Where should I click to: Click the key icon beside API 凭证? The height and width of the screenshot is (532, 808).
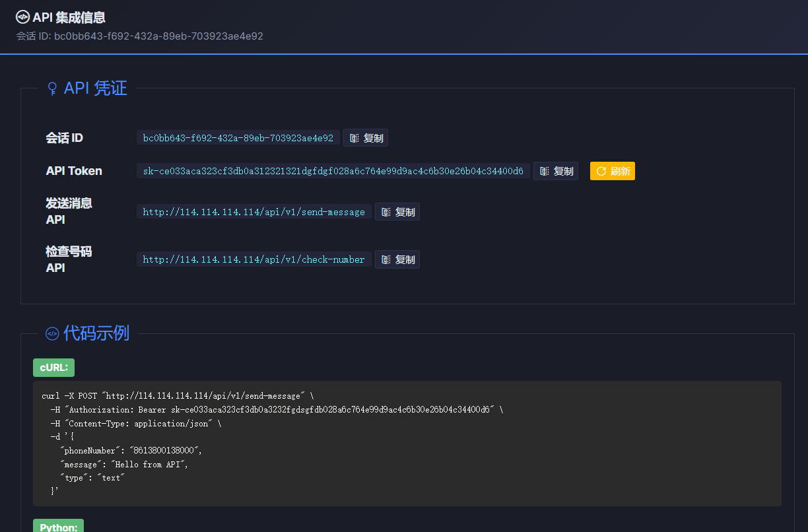[x=53, y=88]
